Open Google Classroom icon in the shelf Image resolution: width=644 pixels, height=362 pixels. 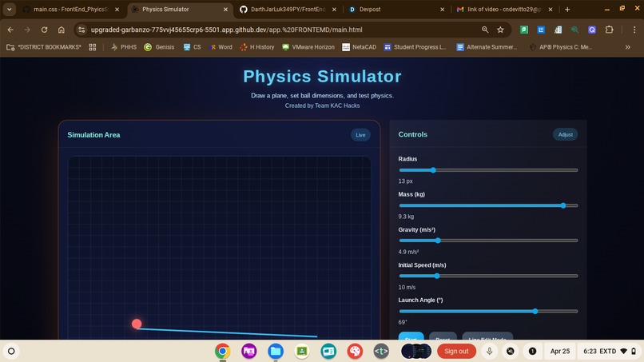pyautogui.click(x=302, y=352)
